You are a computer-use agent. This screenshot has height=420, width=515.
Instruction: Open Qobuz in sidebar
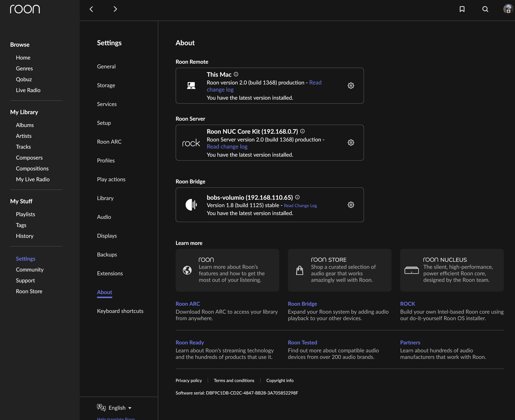(x=24, y=79)
